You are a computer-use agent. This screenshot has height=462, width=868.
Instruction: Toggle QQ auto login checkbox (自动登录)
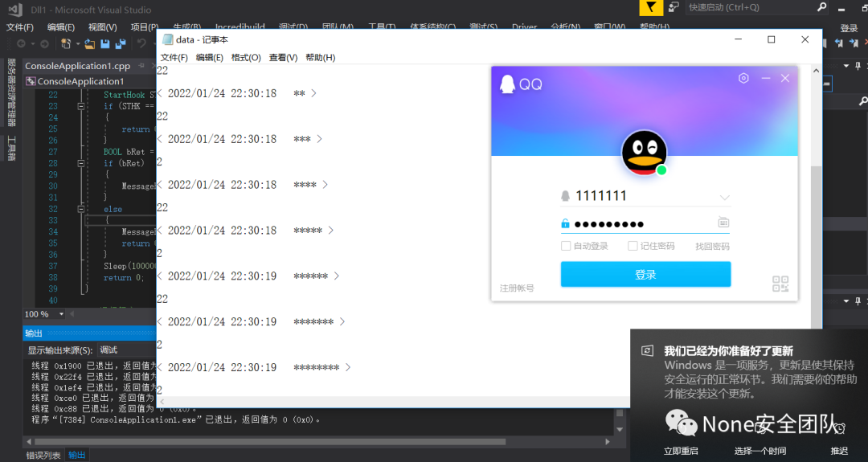coord(566,246)
